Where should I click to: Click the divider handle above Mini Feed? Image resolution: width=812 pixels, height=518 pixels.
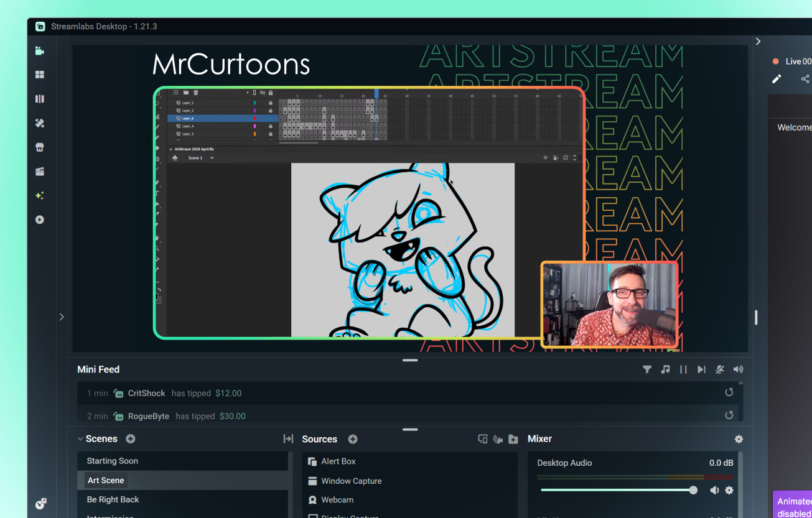point(410,360)
